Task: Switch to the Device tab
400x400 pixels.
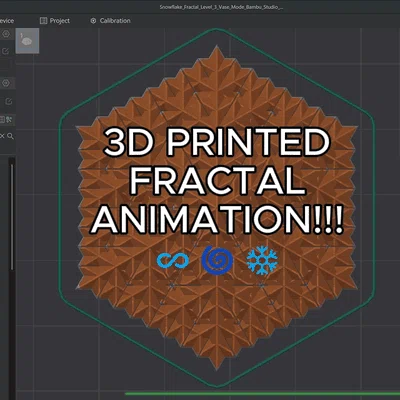Action: [7, 21]
